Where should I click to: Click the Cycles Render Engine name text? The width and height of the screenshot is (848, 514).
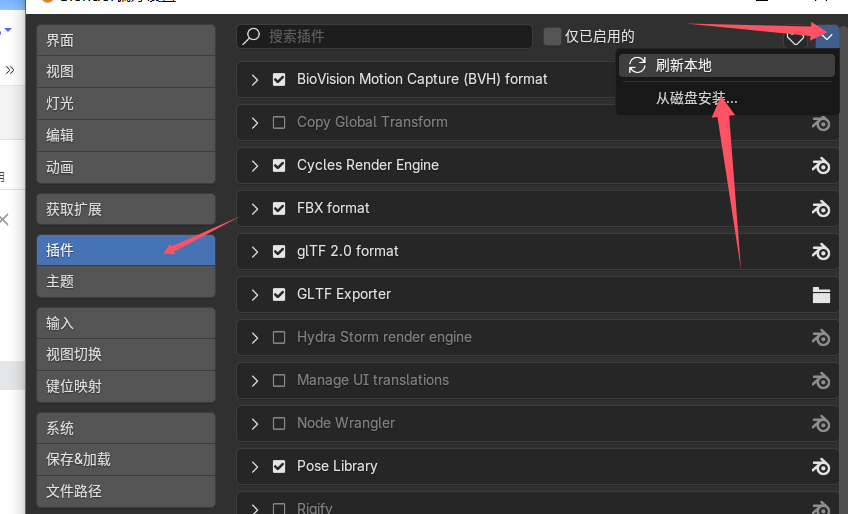coord(368,166)
